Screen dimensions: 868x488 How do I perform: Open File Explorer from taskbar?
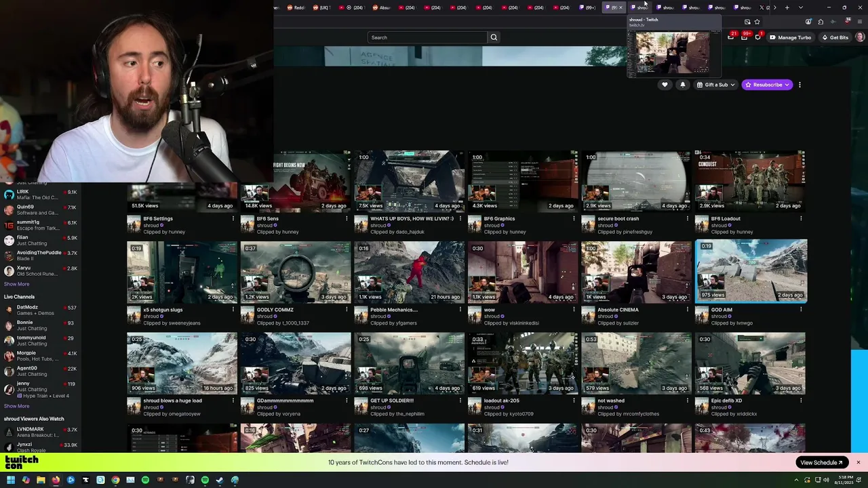[x=41, y=480]
